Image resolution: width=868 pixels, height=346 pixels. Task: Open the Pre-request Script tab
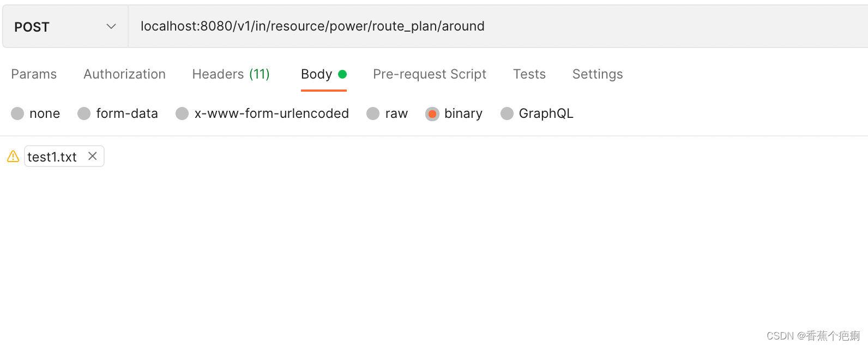click(430, 74)
